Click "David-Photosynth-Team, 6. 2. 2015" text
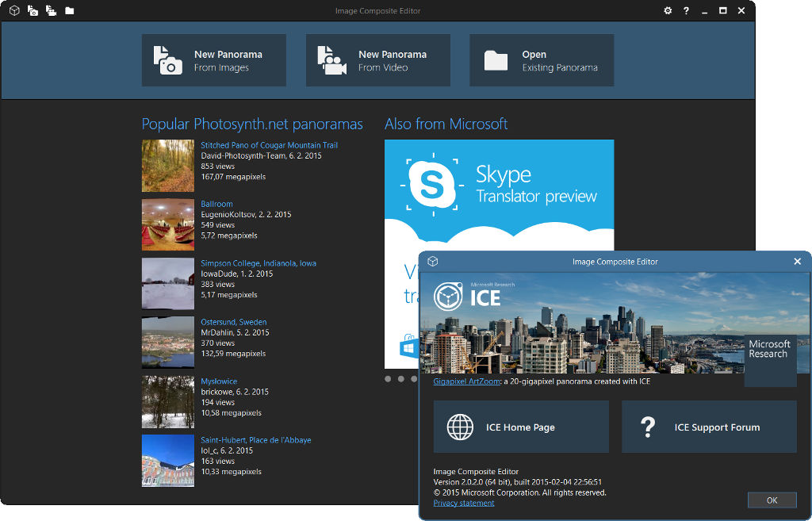This screenshot has width=812, height=521. 261,156
